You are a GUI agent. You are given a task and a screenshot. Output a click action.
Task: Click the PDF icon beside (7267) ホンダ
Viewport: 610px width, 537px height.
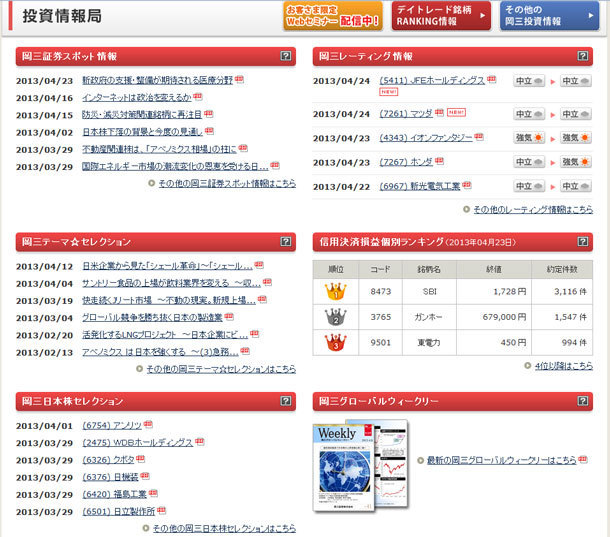439,160
